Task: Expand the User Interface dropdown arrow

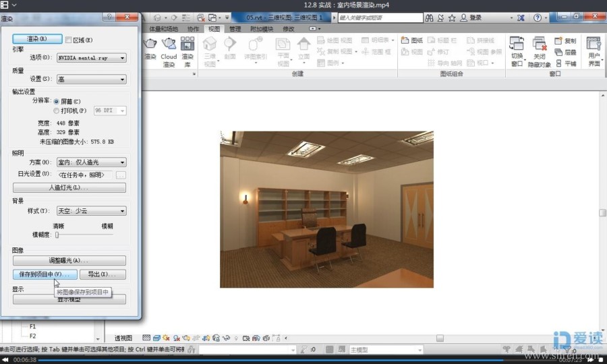Action: 602,60
